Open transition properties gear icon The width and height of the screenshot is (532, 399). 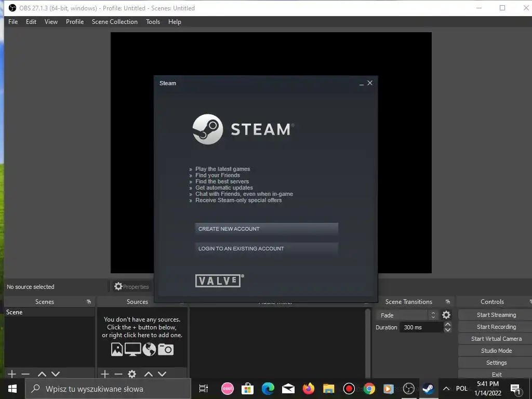446,315
